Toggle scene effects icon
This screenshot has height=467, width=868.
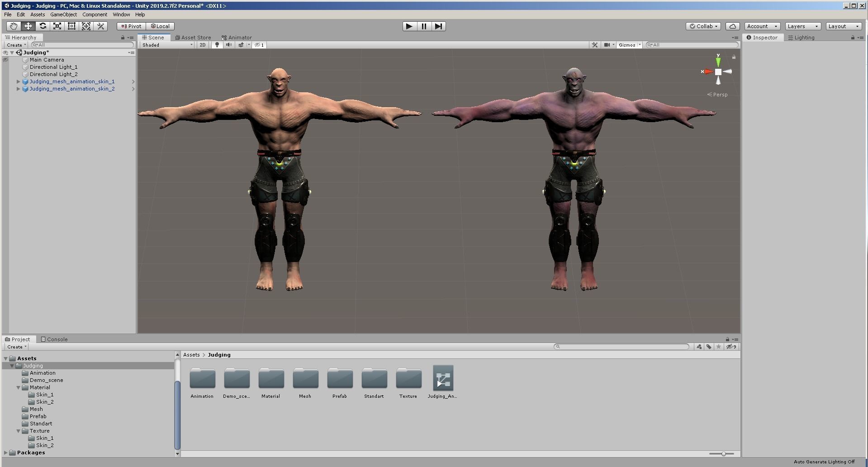coord(241,45)
